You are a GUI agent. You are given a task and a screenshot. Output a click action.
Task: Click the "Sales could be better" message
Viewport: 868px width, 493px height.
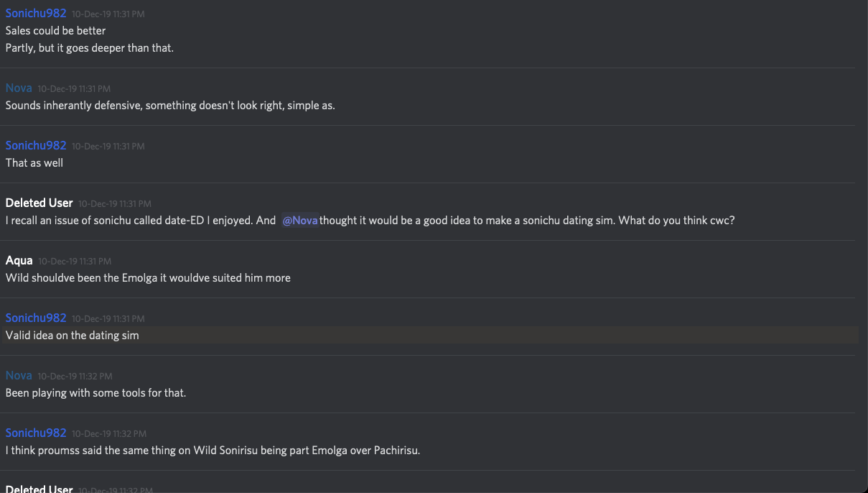pyautogui.click(x=55, y=31)
